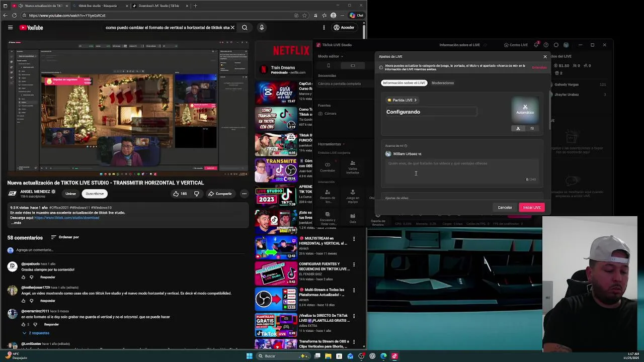This screenshot has height=362, width=644.
Task: Open profile avatar in TikTok LIVE Studio
Action: click(x=566, y=45)
